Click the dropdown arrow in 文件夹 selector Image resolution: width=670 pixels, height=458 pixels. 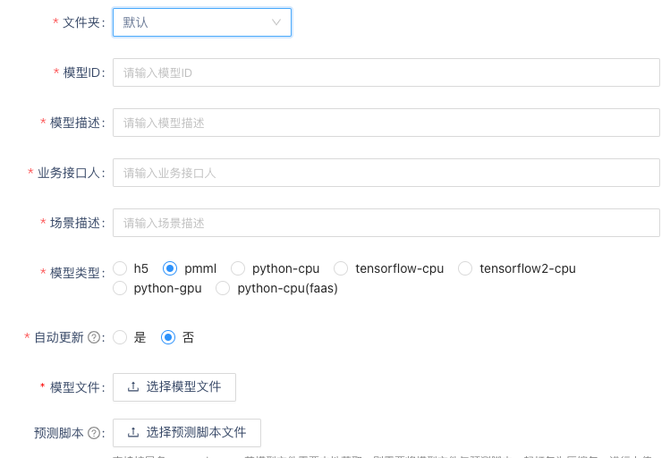[x=276, y=22]
